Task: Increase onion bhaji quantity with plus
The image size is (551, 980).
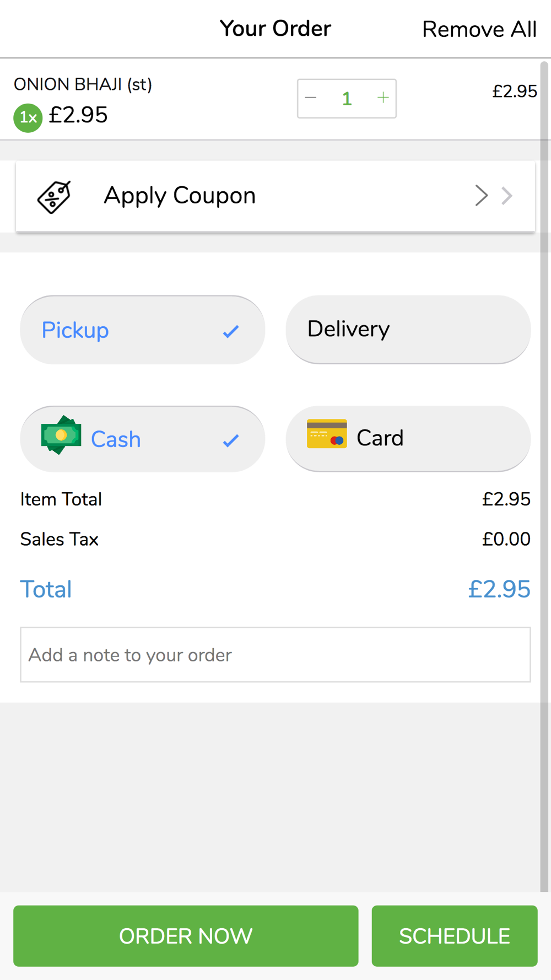Action: (383, 98)
